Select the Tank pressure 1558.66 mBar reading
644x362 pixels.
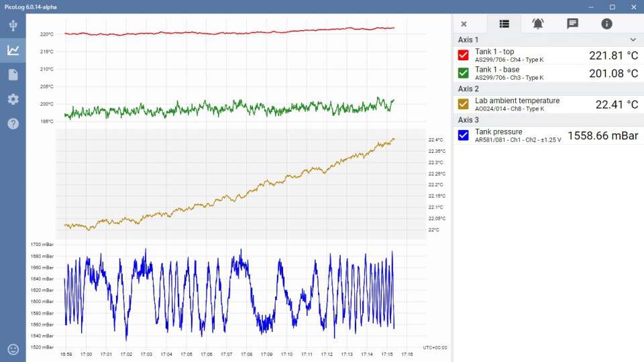[602, 135]
